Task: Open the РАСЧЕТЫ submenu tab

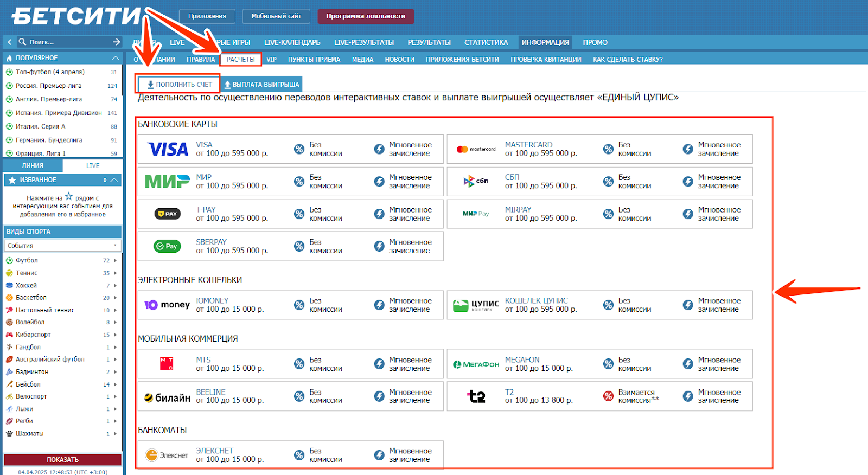Action: [240, 60]
